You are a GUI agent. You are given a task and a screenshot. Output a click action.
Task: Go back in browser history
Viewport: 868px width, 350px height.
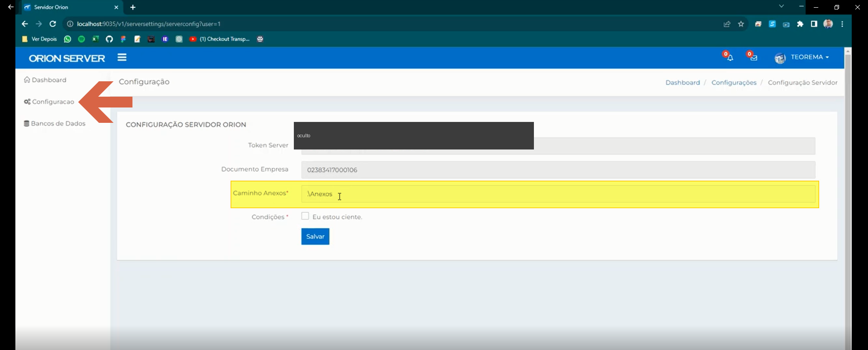pos(25,24)
